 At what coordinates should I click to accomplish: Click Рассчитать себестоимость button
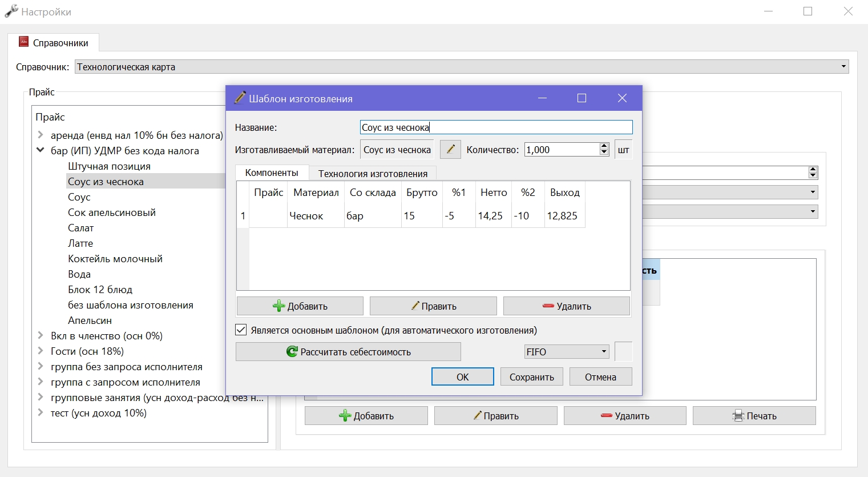[348, 352]
